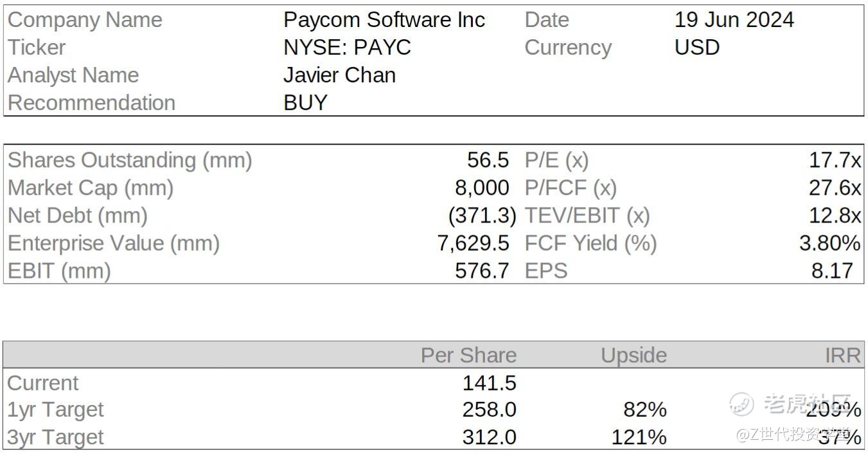The height and width of the screenshot is (454, 868).
Task: Select the 1yr Target price 258.0
Action: click(489, 410)
